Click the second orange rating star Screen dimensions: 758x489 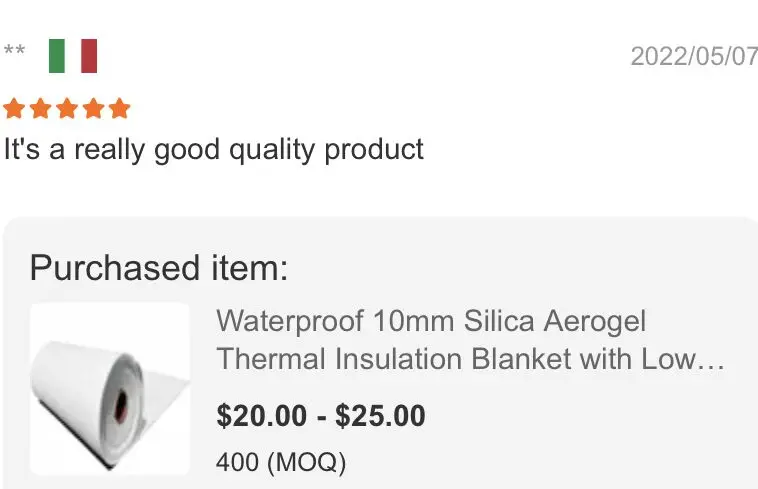click(41, 108)
